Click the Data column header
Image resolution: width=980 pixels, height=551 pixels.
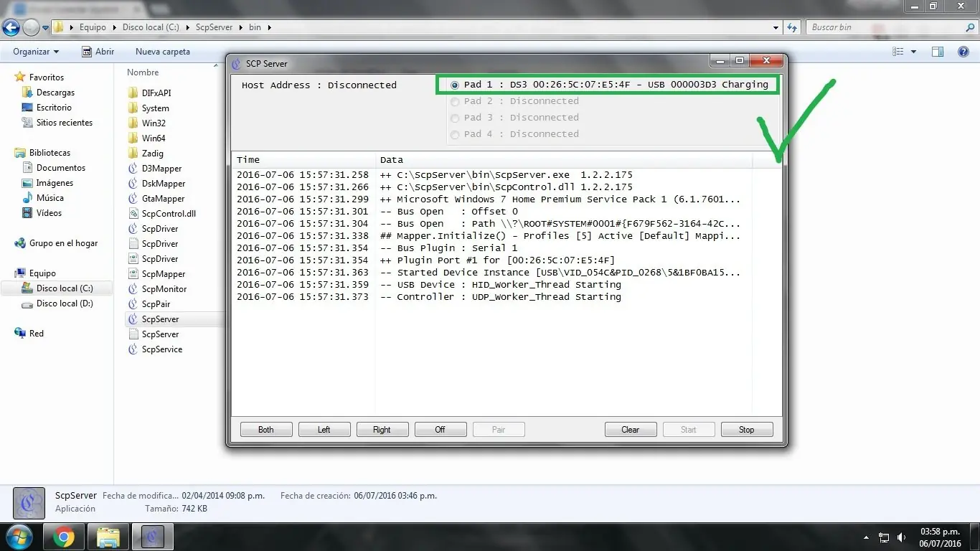tap(564, 160)
